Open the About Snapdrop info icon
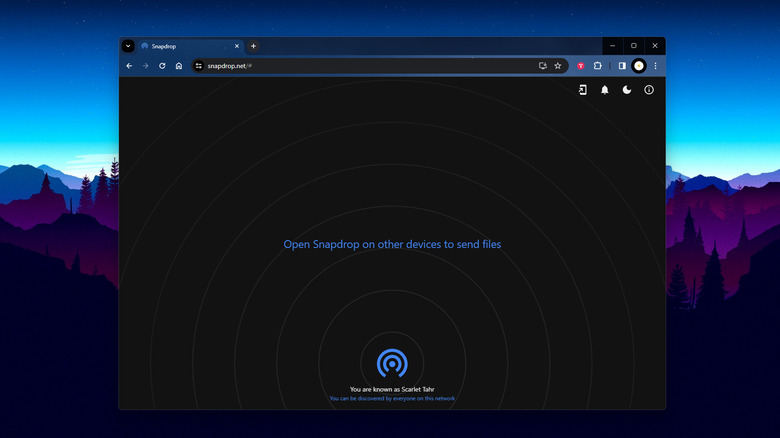 click(x=649, y=90)
